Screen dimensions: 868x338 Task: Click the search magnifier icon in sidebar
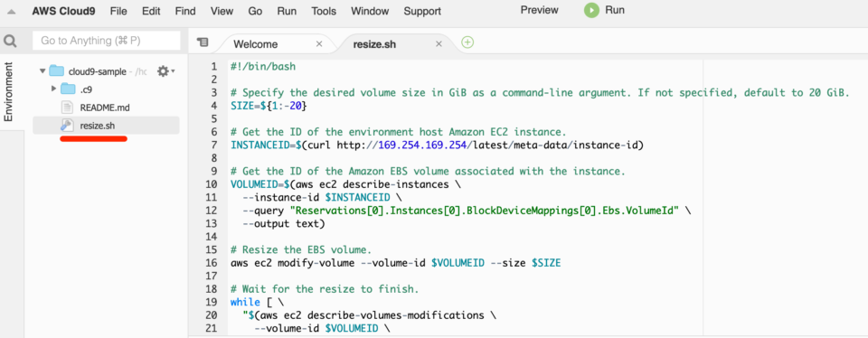point(10,41)
